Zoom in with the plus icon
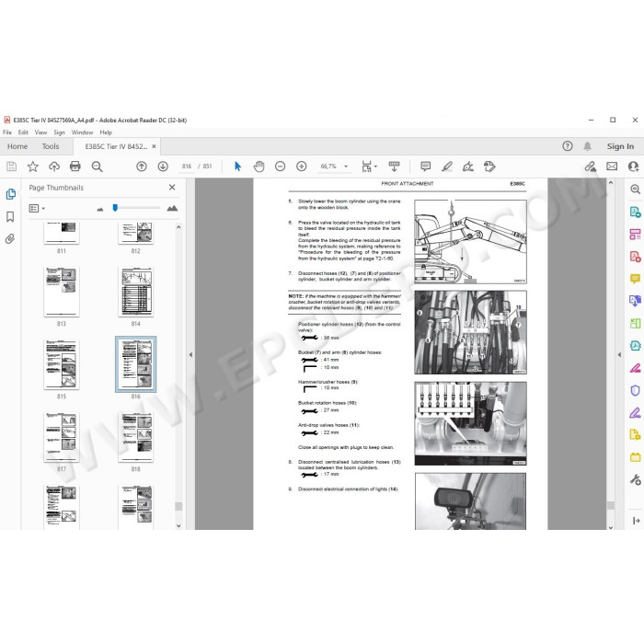The image size is (644, 644). pos(302,167)
